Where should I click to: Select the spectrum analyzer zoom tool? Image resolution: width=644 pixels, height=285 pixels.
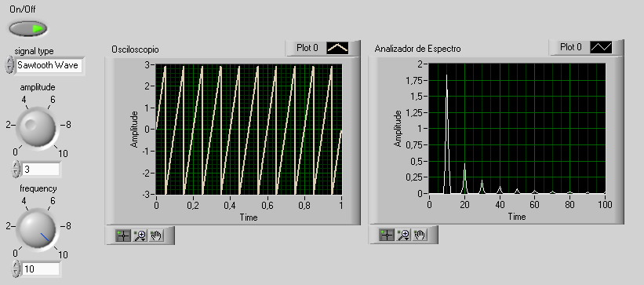pos(403,235)
